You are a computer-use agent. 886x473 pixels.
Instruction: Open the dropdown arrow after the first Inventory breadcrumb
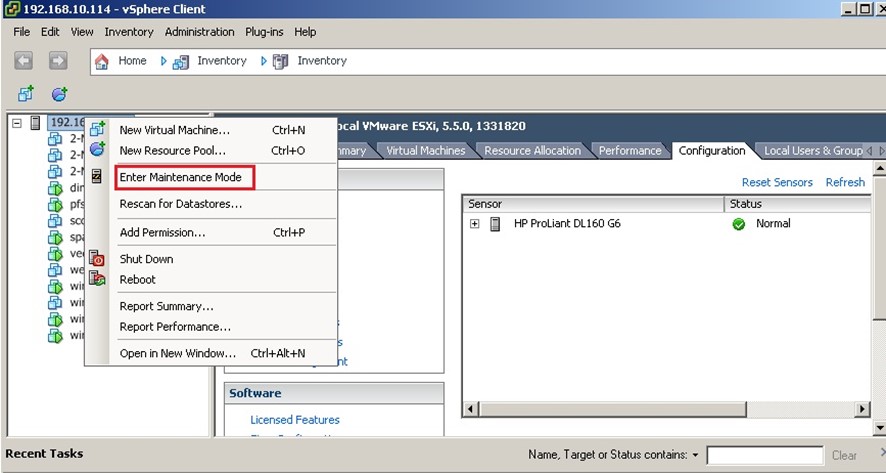coord(263,61)
